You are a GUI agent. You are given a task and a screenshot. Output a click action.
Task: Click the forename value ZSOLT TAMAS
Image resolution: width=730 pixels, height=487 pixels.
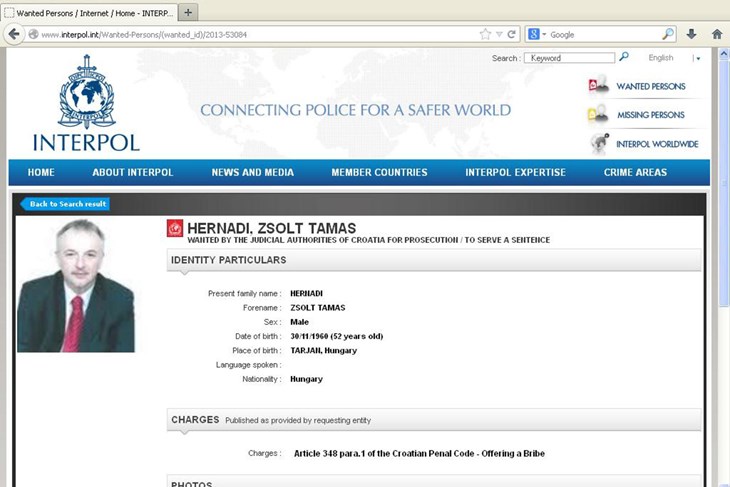click(x=318, y=308)
